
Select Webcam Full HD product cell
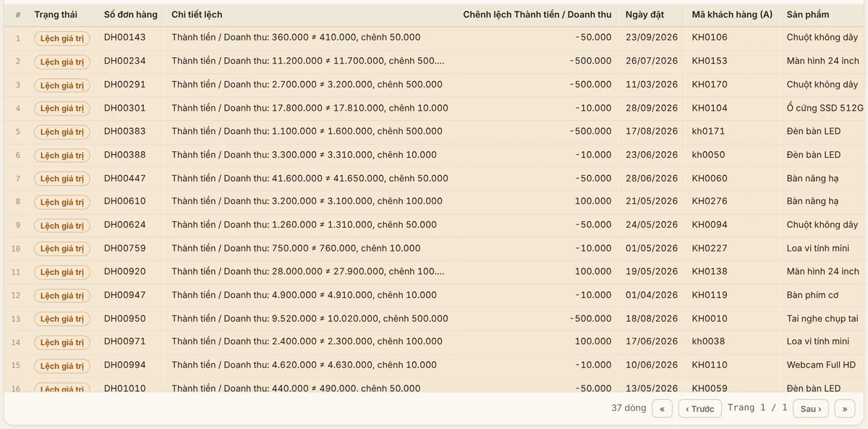(x=821, y=365)
